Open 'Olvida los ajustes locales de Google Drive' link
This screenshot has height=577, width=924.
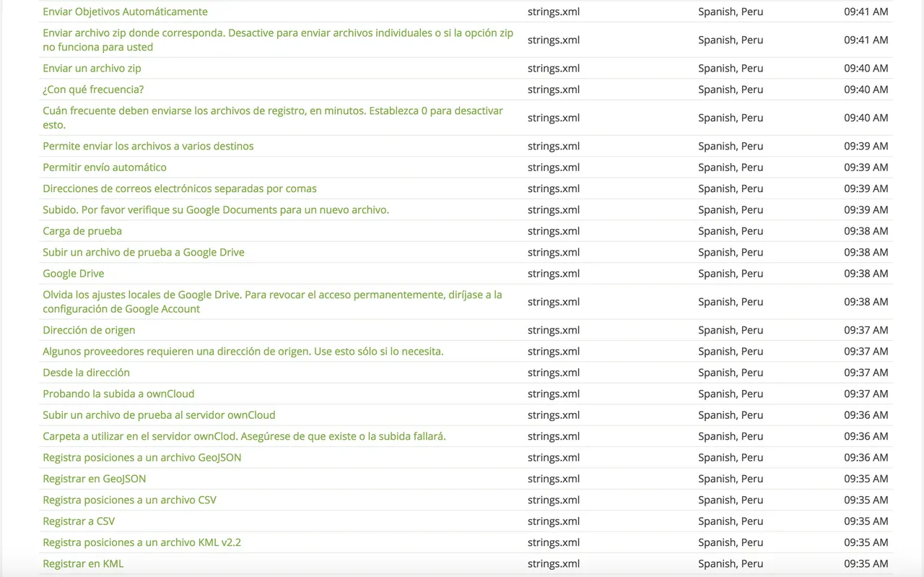(272, 302)
